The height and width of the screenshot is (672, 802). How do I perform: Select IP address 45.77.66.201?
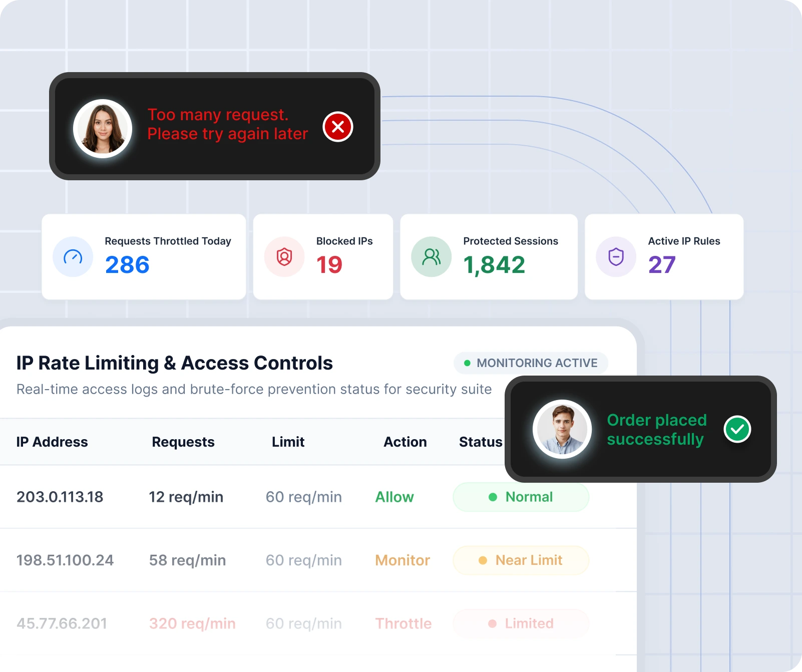[x=62, y=623]
